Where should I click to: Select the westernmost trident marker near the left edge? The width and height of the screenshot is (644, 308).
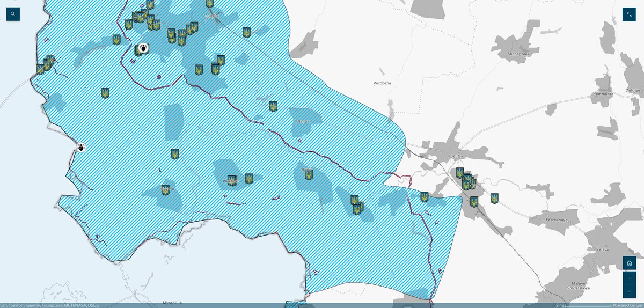click(40, 69)
